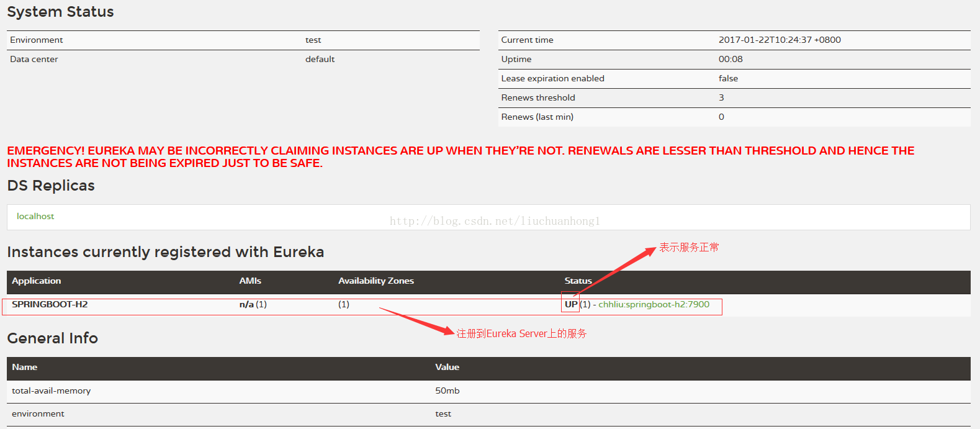This screenshot has height=429, width=980.
Task: Select the Application column header
Action: tap(37, 281)
